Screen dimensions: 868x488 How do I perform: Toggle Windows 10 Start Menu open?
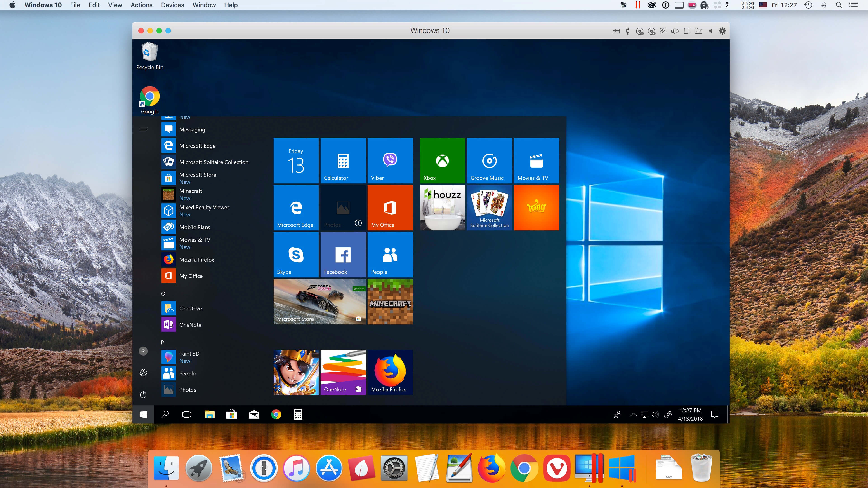(x=143, y=414)
